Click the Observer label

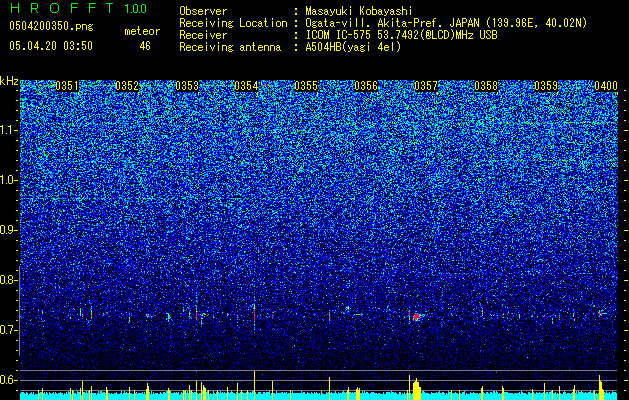click(x=203, y=11)
